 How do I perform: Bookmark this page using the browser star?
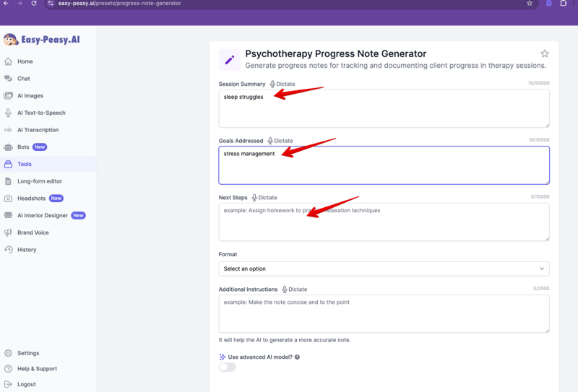(x=530, y=4)
